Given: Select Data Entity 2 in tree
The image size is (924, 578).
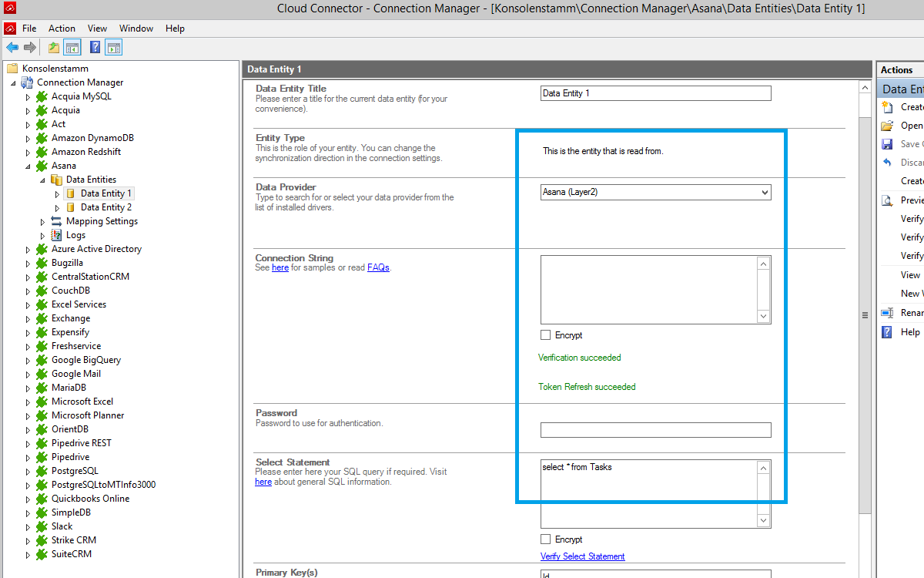Looking at the screenshot, I should 105,207.
